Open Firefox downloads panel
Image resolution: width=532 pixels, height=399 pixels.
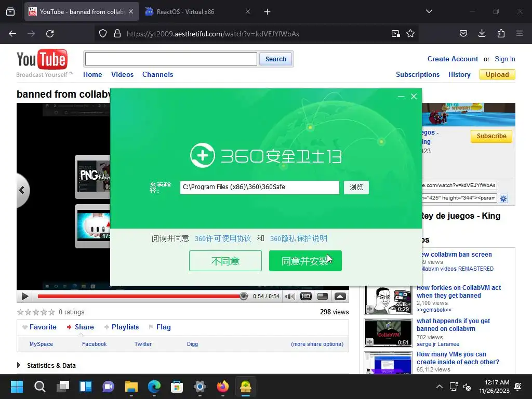[x=482, y=34]
